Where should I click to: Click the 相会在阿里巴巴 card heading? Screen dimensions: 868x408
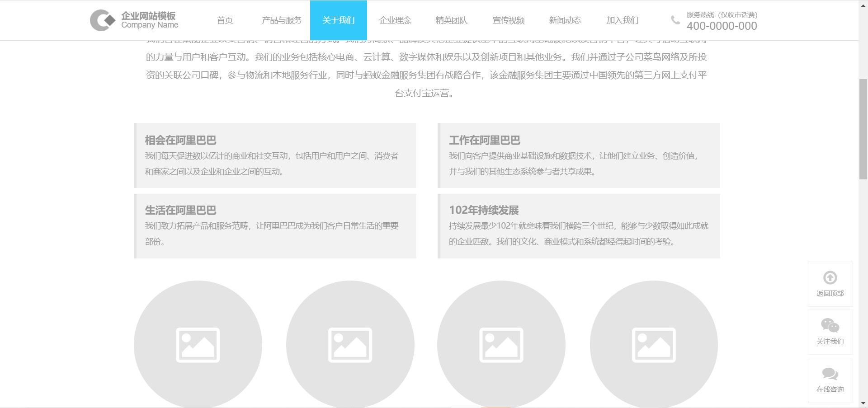click(180, 141)
